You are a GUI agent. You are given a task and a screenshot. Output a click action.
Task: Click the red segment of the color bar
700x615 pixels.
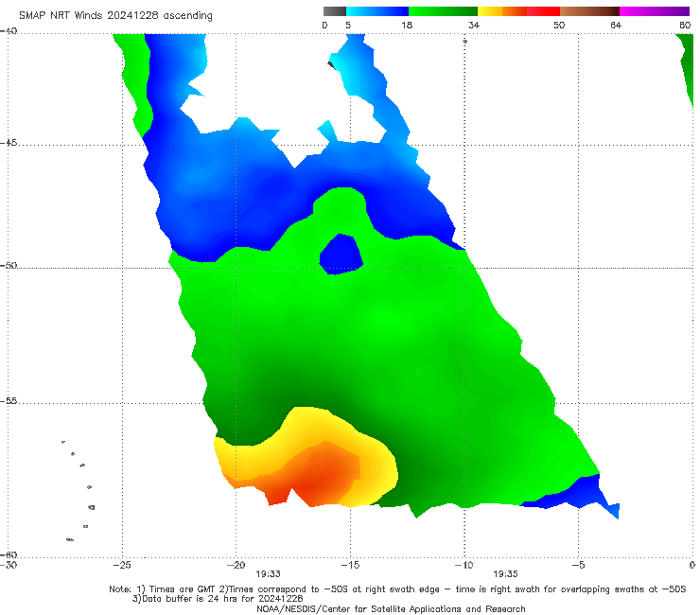[x=543, y=11]
